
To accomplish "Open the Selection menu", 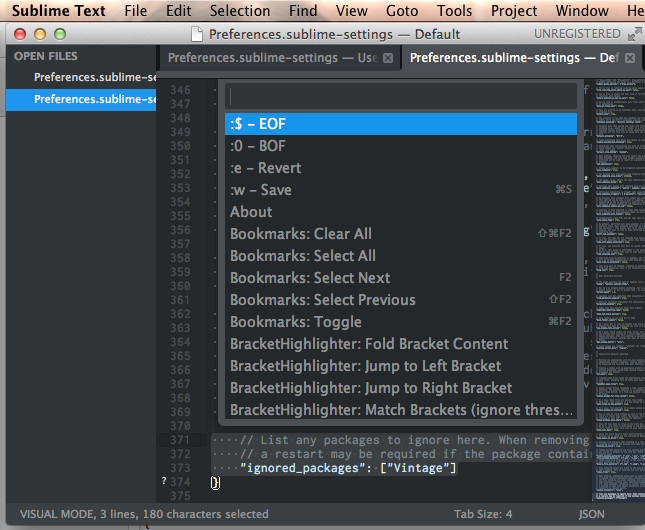I will click(x=240, y=11).
